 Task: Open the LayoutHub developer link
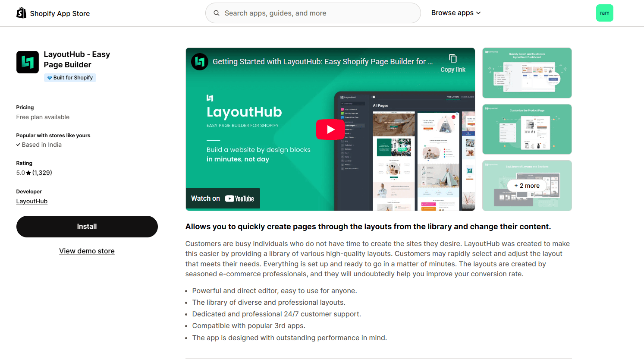coord(32,201)
